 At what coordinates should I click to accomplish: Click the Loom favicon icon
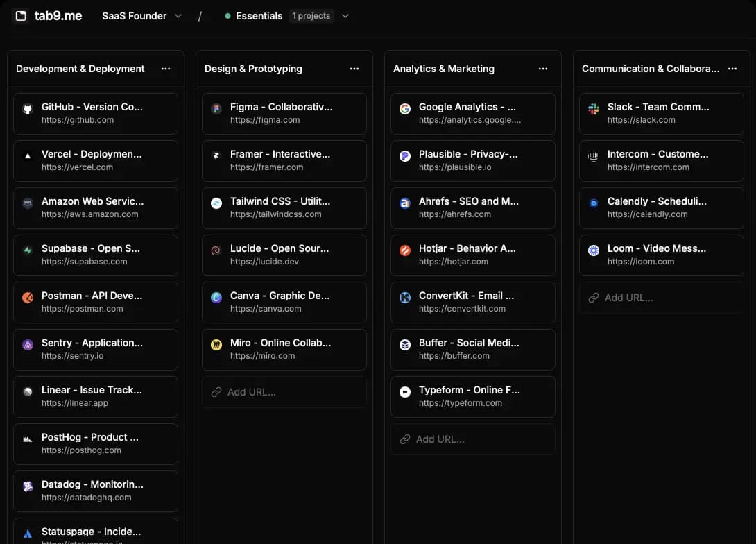click(x=594, y=250)
